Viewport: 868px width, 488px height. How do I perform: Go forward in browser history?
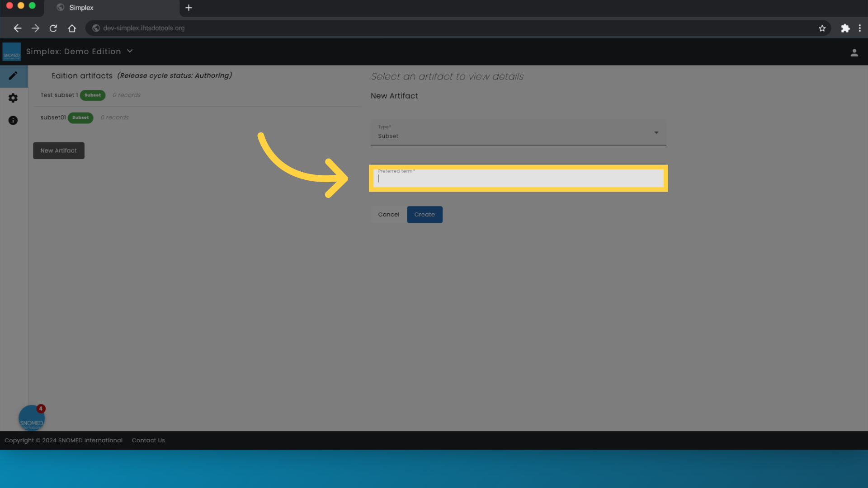[35, 28]
